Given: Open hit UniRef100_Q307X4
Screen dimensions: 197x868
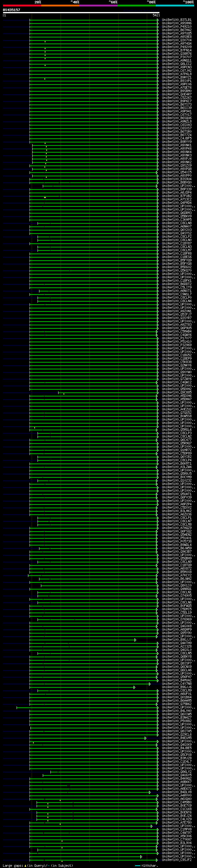Looking at the screenshot, I should coord(177,40).
